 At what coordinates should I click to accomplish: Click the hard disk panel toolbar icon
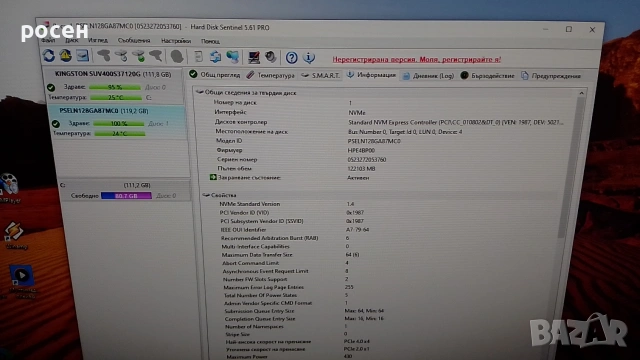(x=82, y=56)
